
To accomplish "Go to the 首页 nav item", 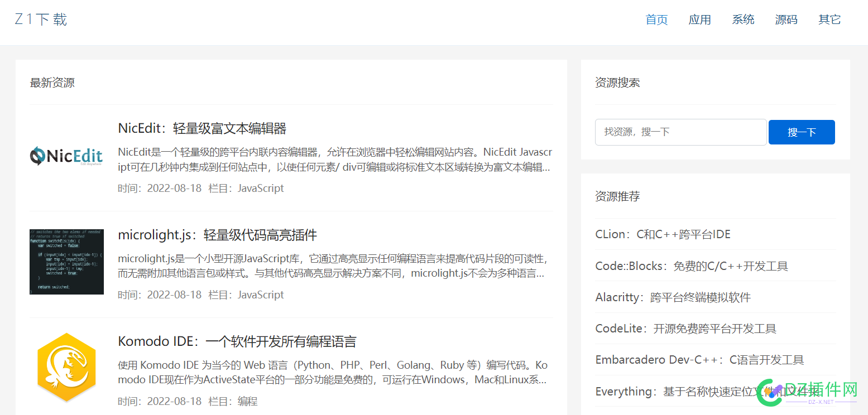I will (656, 20).
